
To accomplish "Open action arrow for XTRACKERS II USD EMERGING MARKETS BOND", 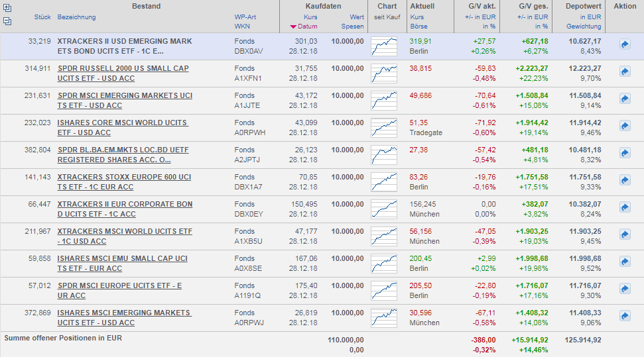I will [x=625, y=44].
